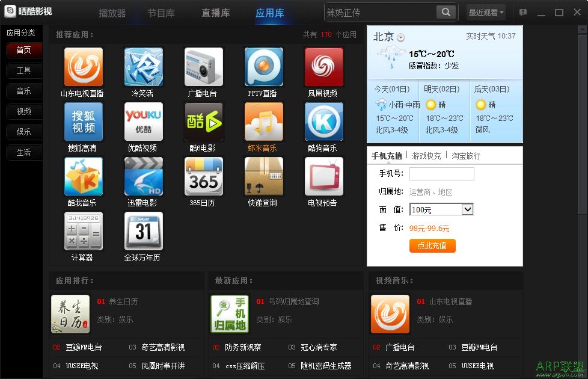Open the 快递查询 package tracking icon
Viewport: 588px width, 379px height.
pyautogui.click(x=263, y=176)
